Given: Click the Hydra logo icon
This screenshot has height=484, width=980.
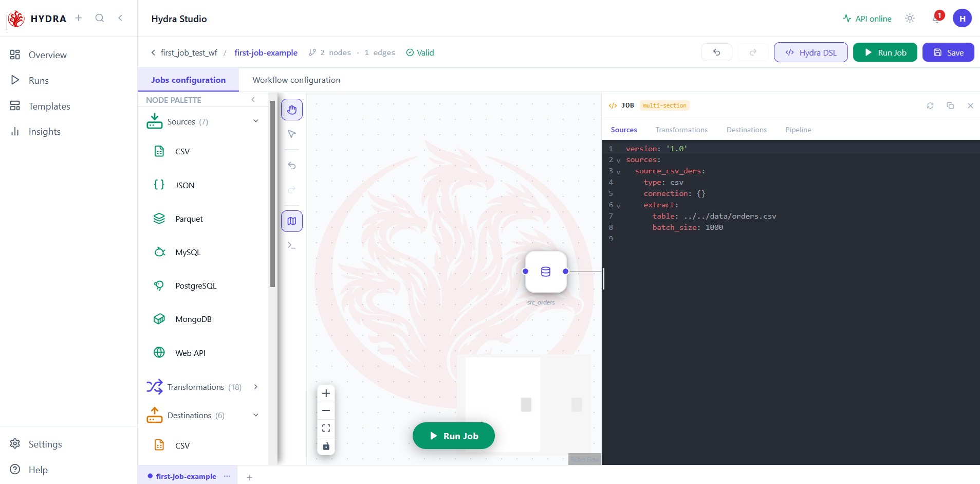Looking at the screenshot, I should [x=16, y=19].
